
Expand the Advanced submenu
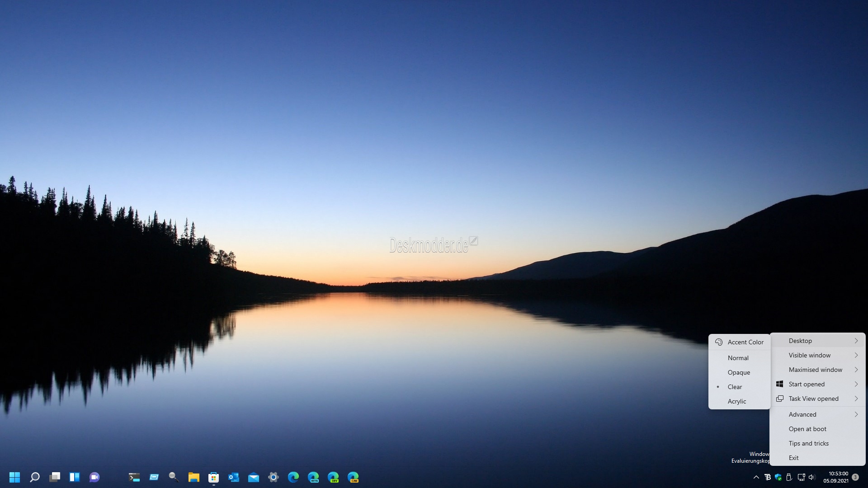(817, 414)
